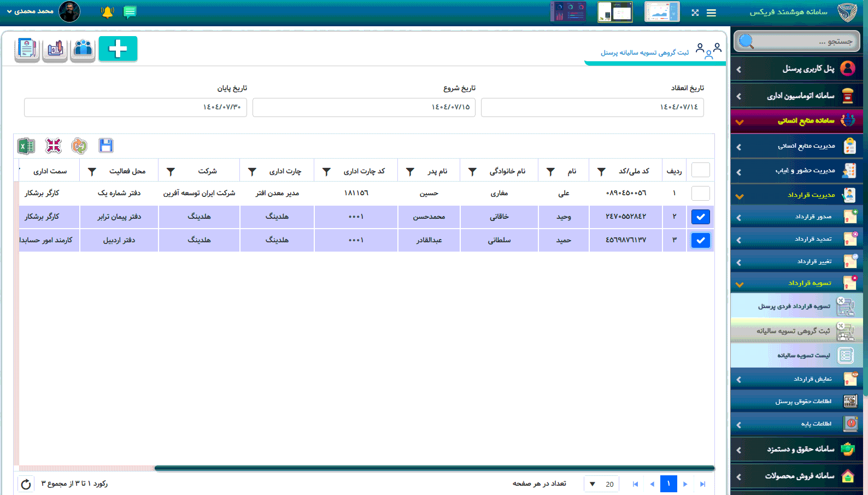This screenshot has height=495, width=868.
Task: Click the fullscreen expand icon in header
Action: pos(695,13)
